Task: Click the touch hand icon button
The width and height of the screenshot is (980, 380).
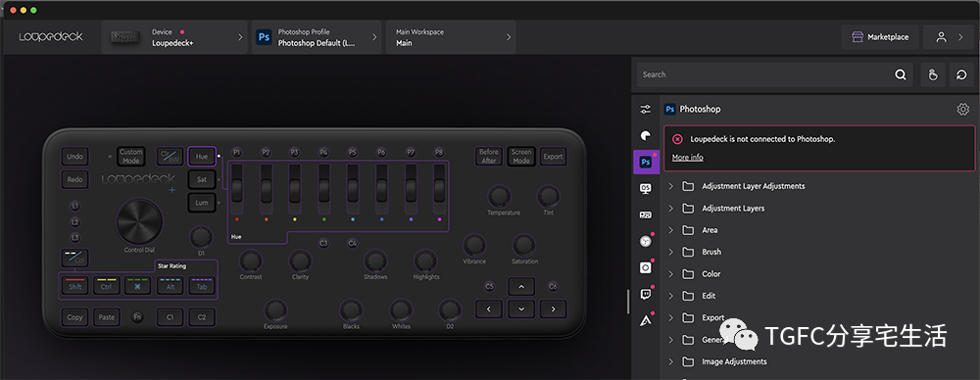Action: (x=933, y=74)
